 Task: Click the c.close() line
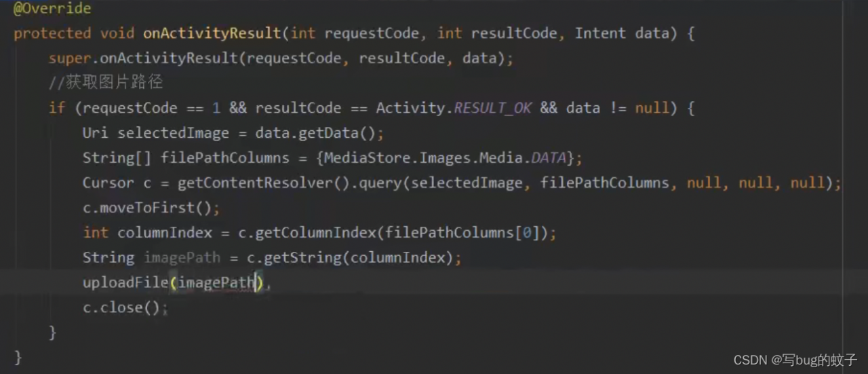(x=125, y=307)
